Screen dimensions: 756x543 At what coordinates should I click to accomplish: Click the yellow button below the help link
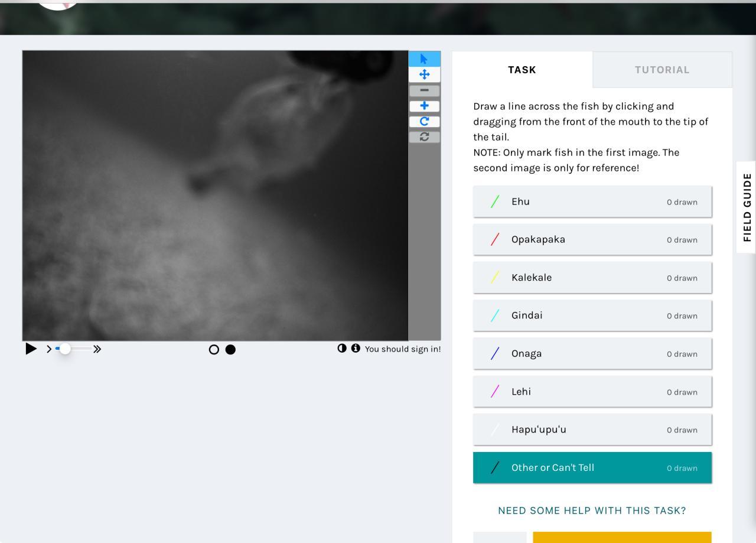pyautogui.click(x=622, y=537)
